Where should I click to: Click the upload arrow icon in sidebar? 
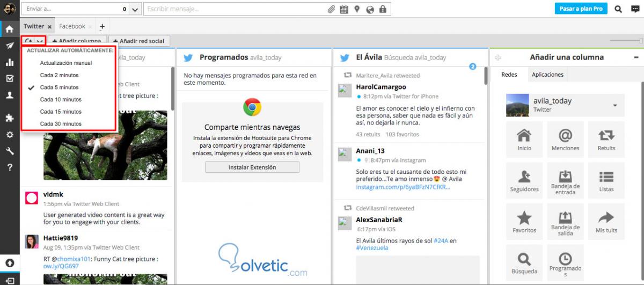tap(9, 263)
